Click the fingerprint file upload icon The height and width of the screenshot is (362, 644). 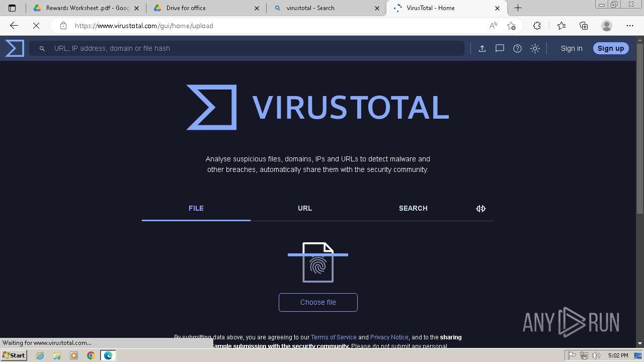318,262
